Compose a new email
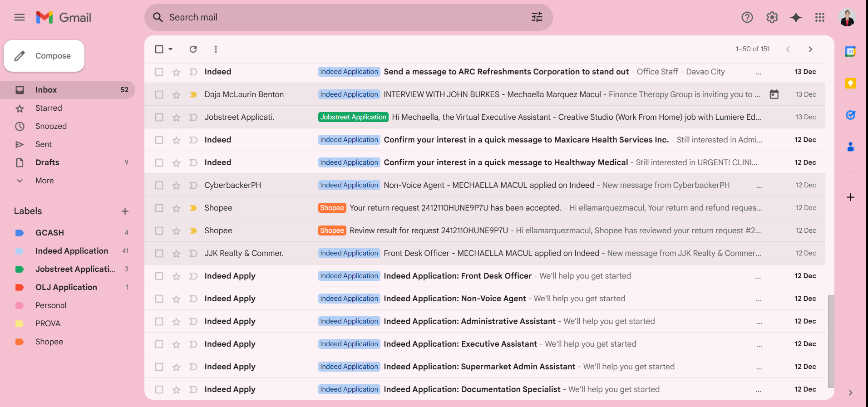 (x=44, y=56)
